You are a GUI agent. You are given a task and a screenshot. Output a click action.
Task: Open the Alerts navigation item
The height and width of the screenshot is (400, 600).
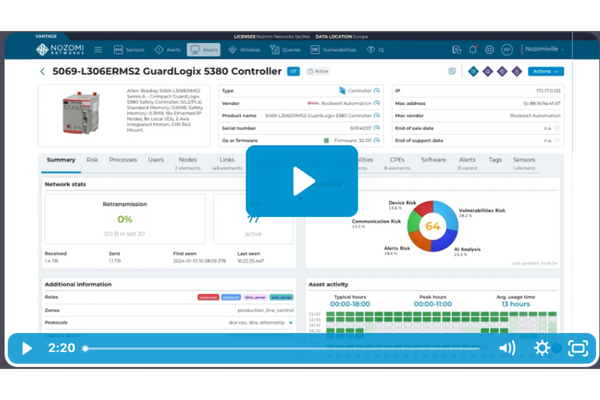click(x=167, y=48)
